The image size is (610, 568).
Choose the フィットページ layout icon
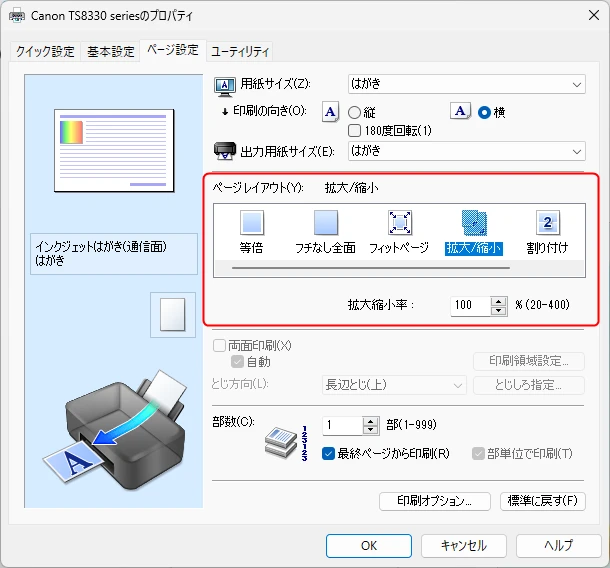click(x=400, y=223)
